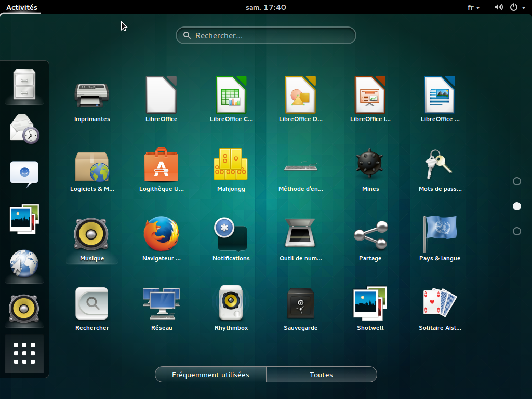
Task: Open the clock calendar dropdown
Action: pyautogui.click(x=265, y=7)
